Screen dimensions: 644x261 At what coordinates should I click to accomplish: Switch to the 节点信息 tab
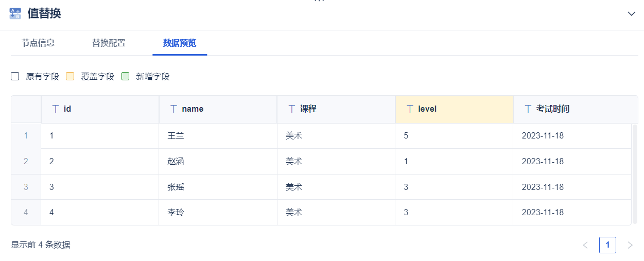tap(38, 43)
